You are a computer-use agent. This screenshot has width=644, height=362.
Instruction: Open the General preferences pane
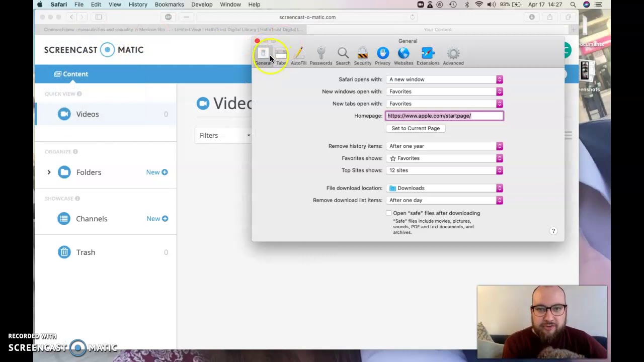263,56
